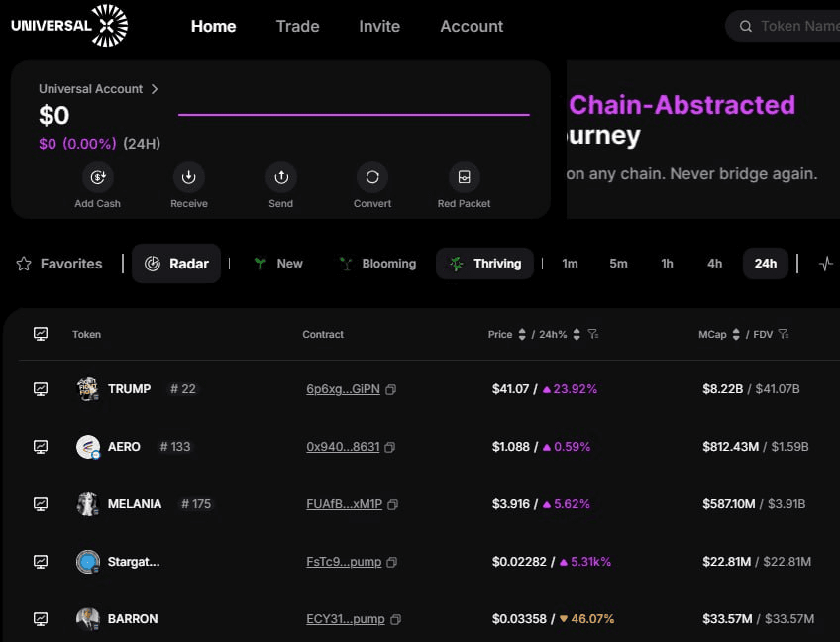
Task: Click the Universal X logo
Action: (x=69, y=25)
